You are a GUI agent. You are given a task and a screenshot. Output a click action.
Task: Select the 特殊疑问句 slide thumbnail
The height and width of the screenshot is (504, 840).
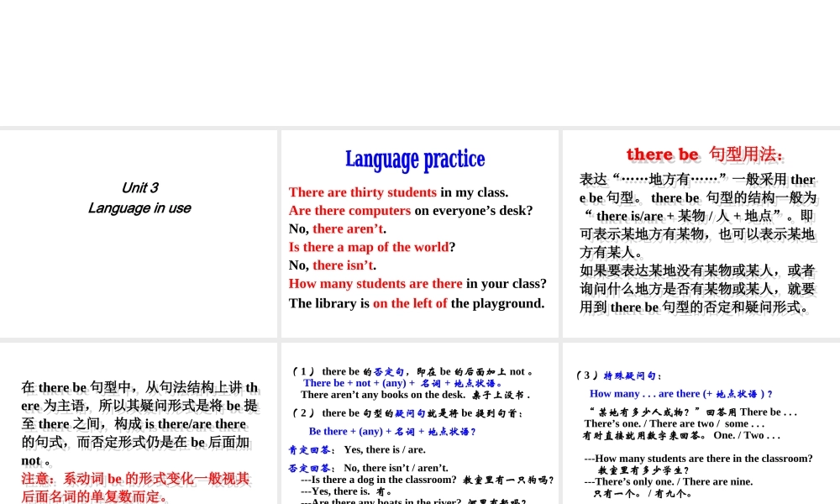(700, 423)
